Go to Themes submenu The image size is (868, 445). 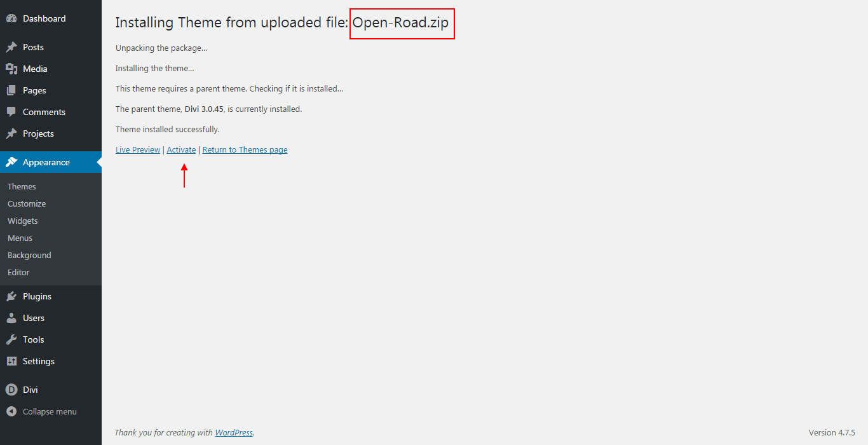coord(22,186)
